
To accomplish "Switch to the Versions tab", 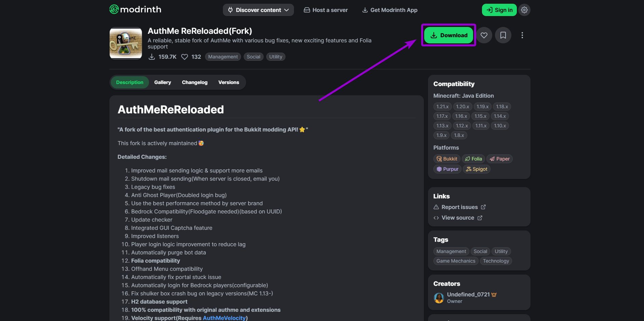I will (229, 82).
